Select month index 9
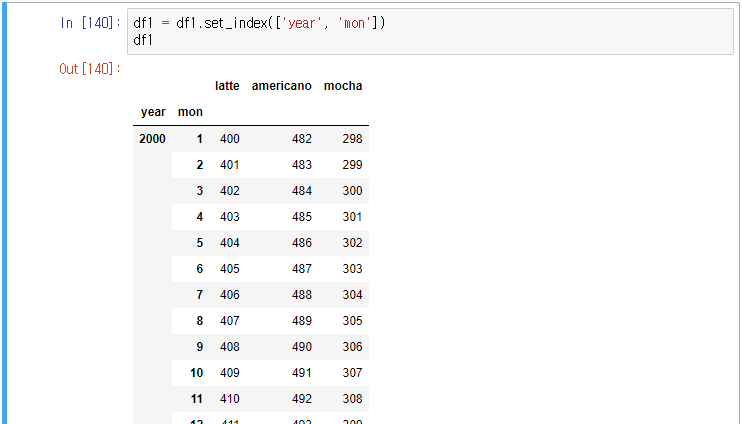 (200, 347)
